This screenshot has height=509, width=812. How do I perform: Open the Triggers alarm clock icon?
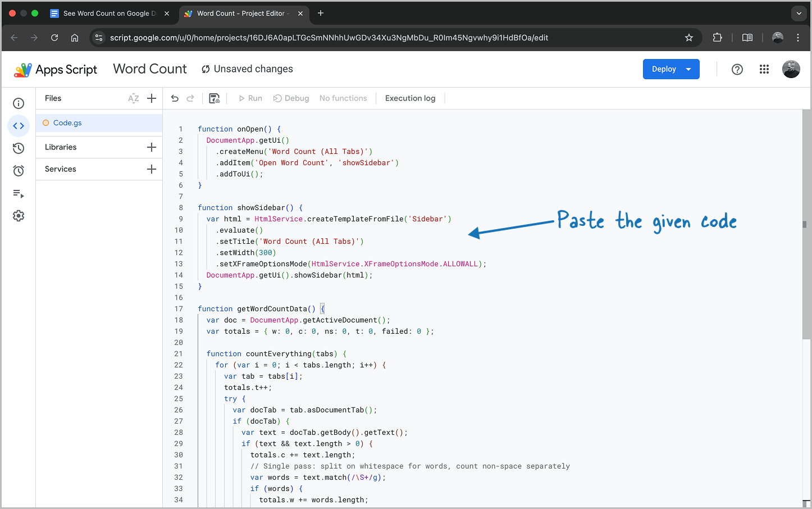19,171
